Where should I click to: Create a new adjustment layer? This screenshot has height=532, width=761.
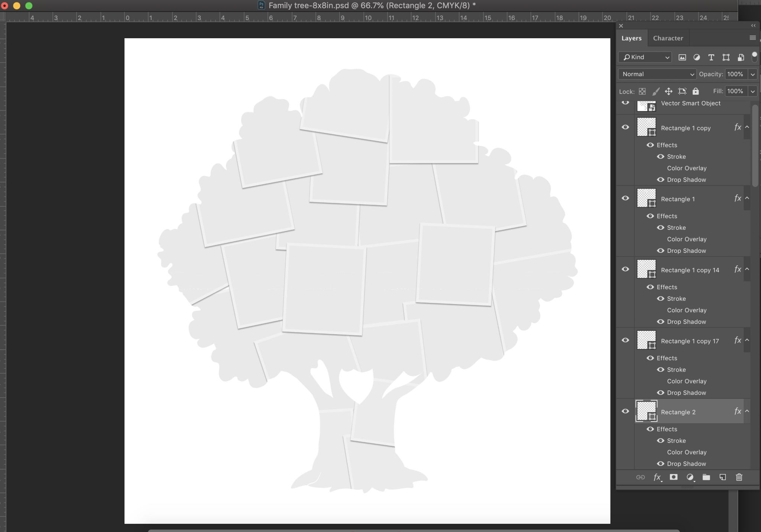click(690, 477)
